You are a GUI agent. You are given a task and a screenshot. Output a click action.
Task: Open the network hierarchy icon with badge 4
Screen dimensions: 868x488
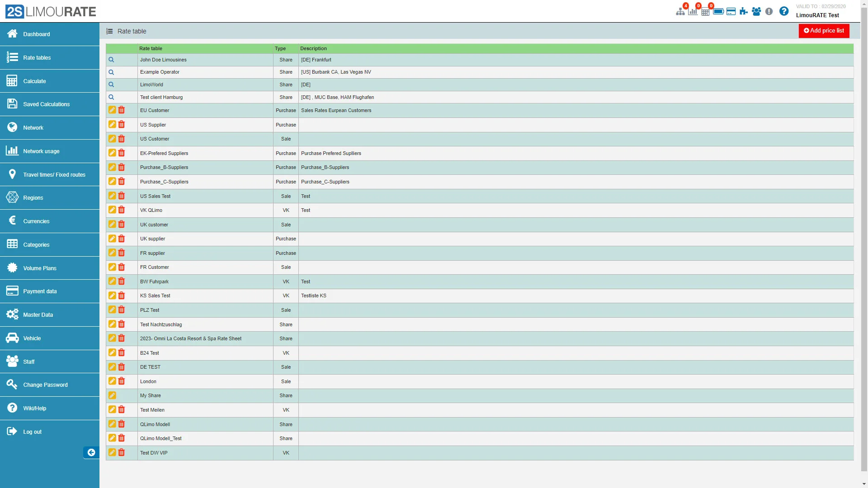pos(681,11)
